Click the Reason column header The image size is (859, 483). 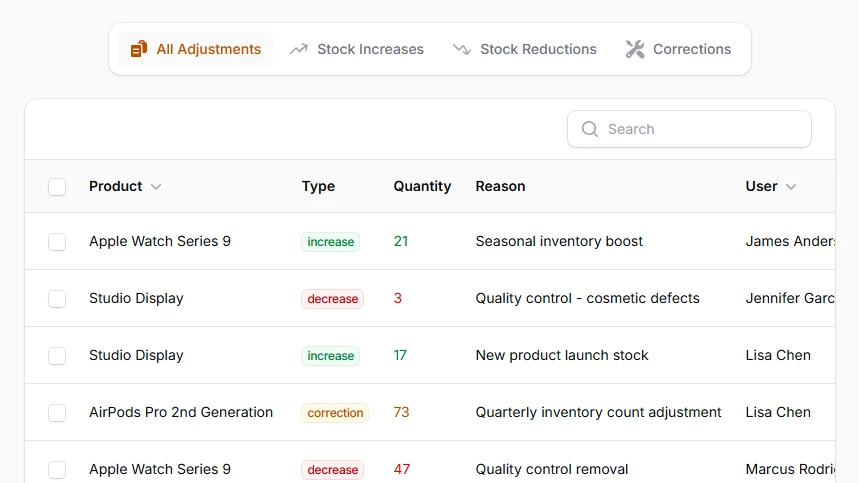500,186
